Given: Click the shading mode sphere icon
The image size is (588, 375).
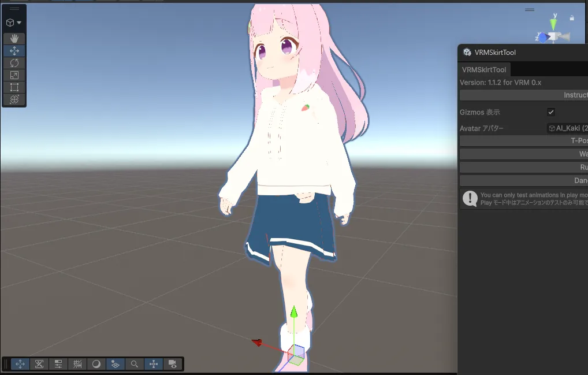Looking at the screenshot, I should pos(96,364).
